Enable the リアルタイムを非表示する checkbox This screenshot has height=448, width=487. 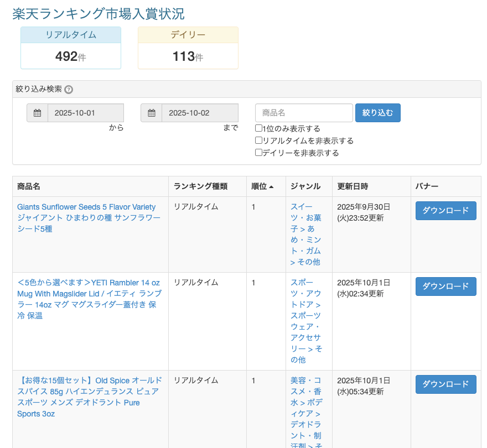click(258, 140)
